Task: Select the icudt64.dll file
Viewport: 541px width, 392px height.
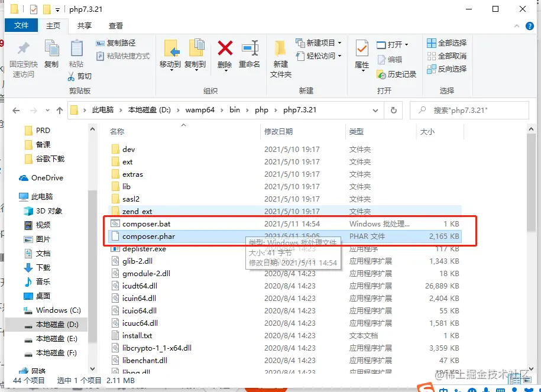Action: pos(140,286)
